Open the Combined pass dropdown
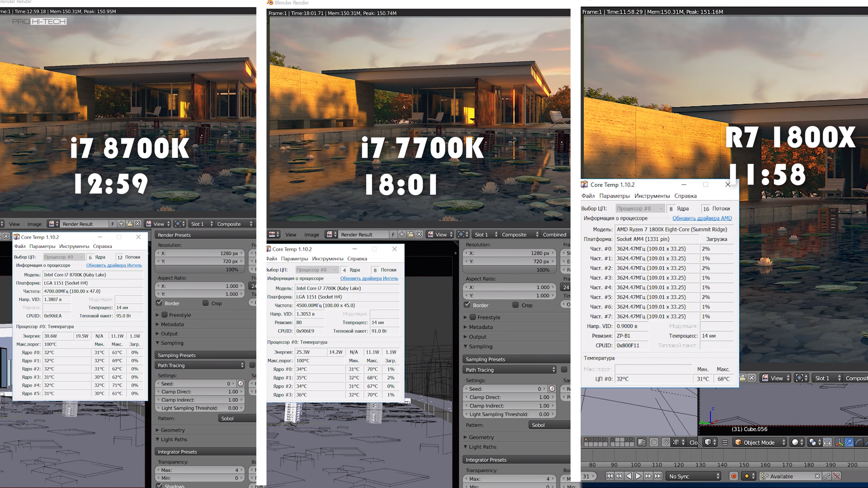This screenshot has width=868, height=488. click(554, 235)
